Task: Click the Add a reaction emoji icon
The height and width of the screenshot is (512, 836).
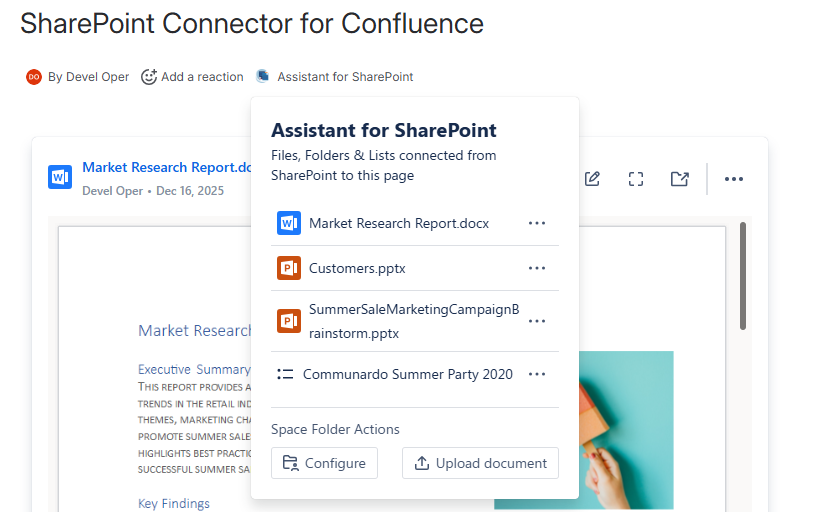Action: (149, 77)
